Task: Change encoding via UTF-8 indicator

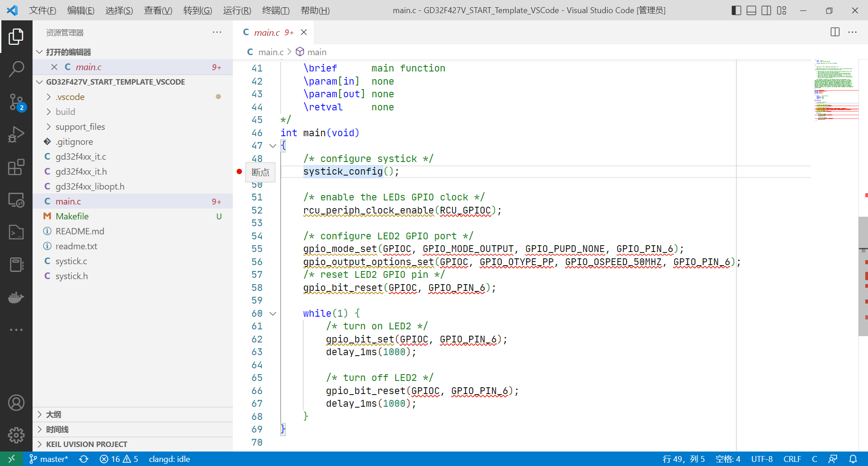Action: [762, 459]
